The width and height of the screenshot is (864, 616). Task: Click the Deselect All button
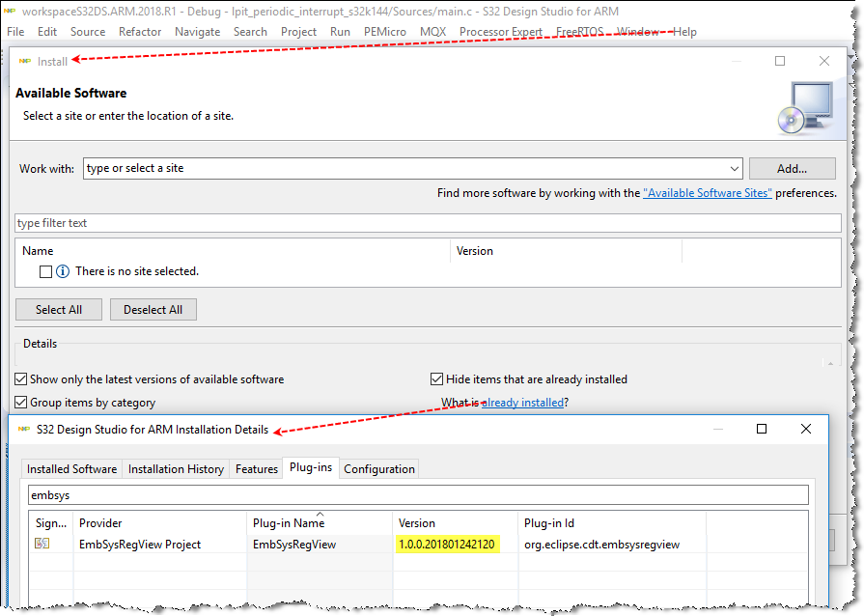tap(153, 310)
